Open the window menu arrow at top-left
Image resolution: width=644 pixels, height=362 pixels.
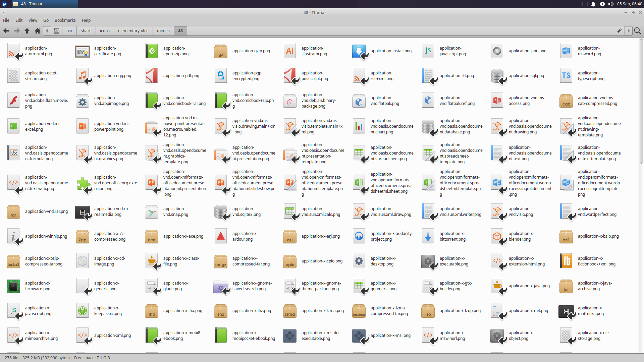(3, 12)
